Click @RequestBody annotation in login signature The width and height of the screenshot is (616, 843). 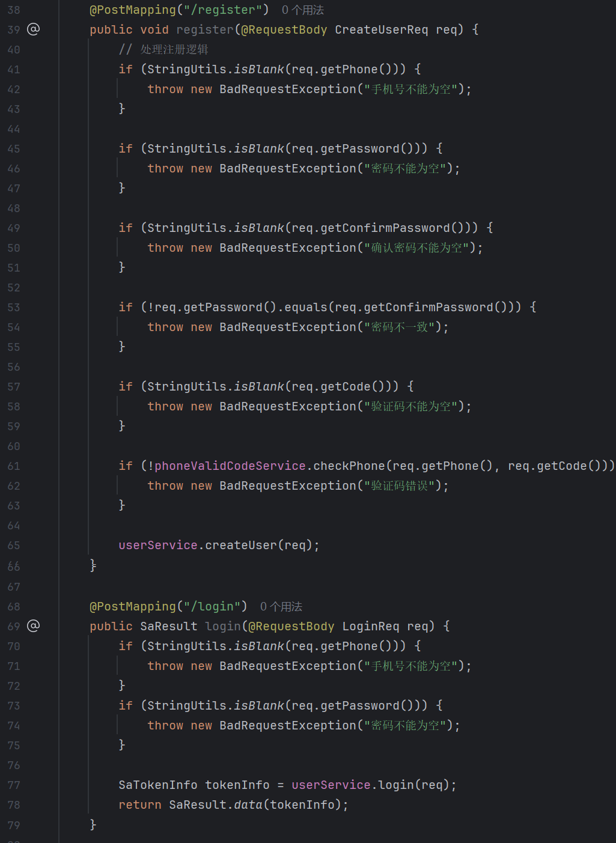click(291, 626)
